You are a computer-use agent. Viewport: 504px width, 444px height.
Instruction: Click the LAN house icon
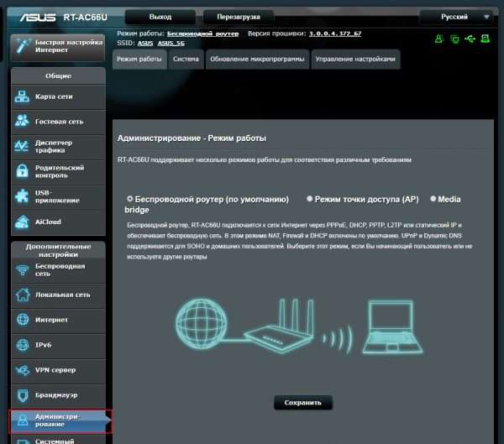tap(23, 295)
